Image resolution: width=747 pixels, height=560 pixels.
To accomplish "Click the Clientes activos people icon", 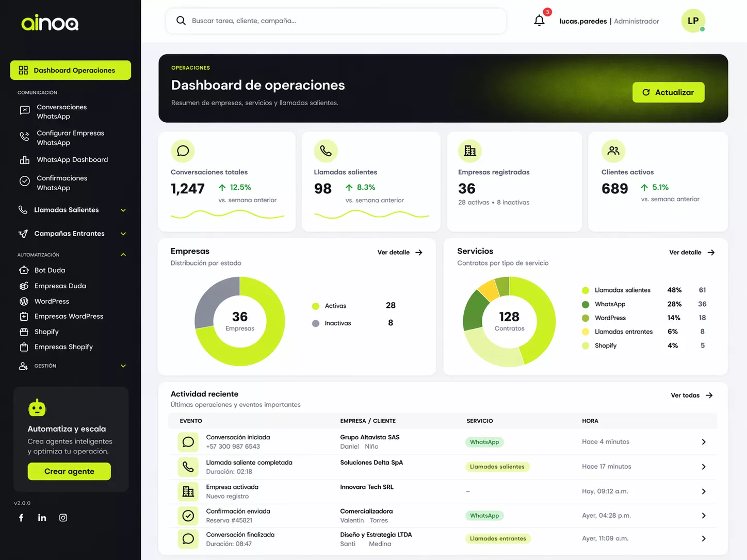I will click(x=613, y=151).
